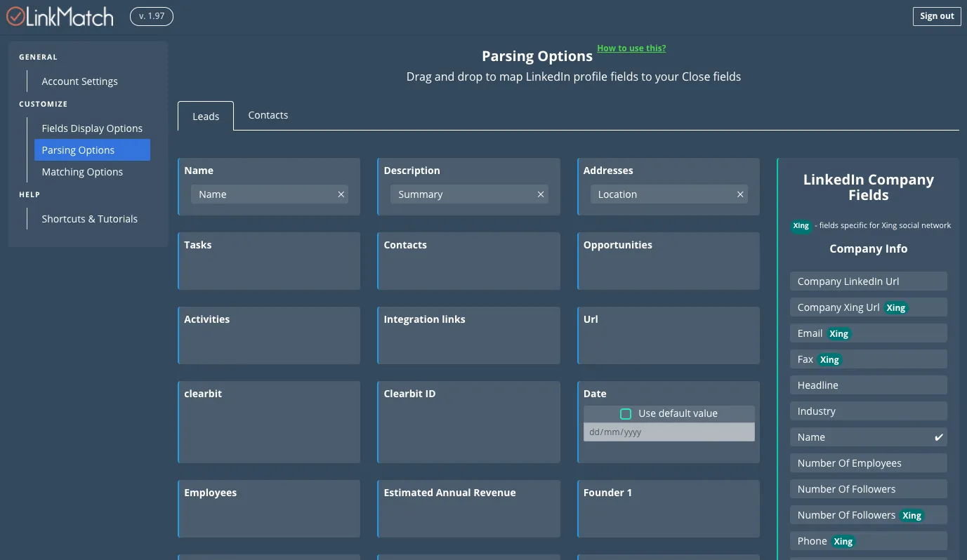
Task: Click the Employees mapping box
Action: [269, 509]
